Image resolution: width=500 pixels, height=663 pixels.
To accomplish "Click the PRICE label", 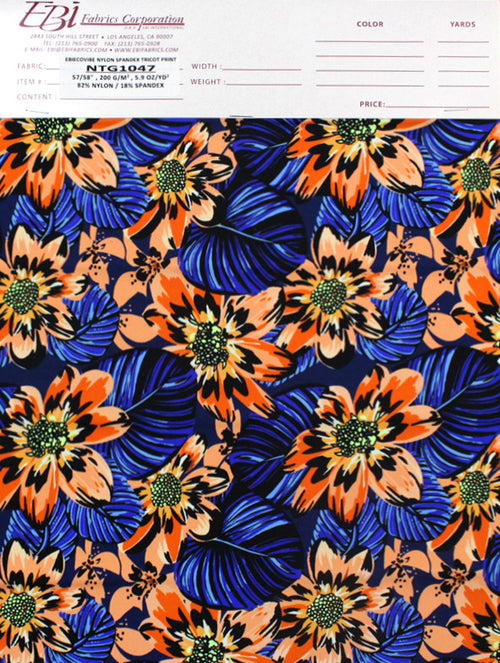I will 372,104.
